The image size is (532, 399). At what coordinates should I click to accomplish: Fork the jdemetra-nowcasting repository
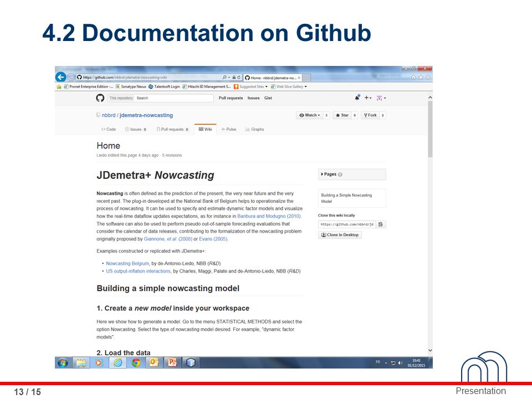tap(370, 115)
